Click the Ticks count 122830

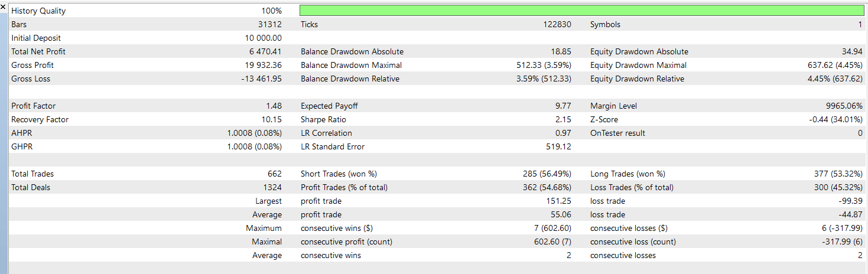click(x=558, y=24)
